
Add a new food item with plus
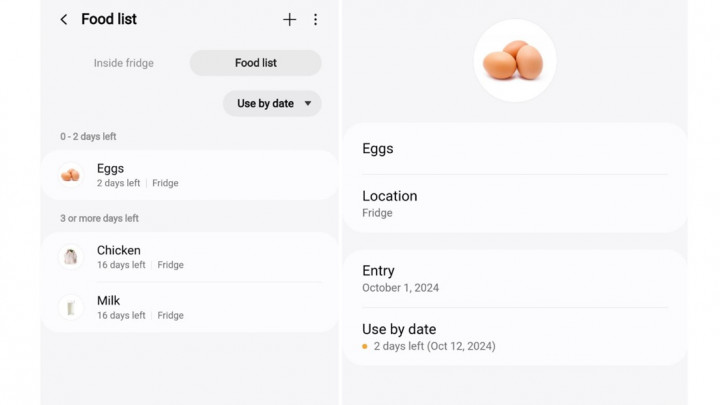tap(289, 20)
